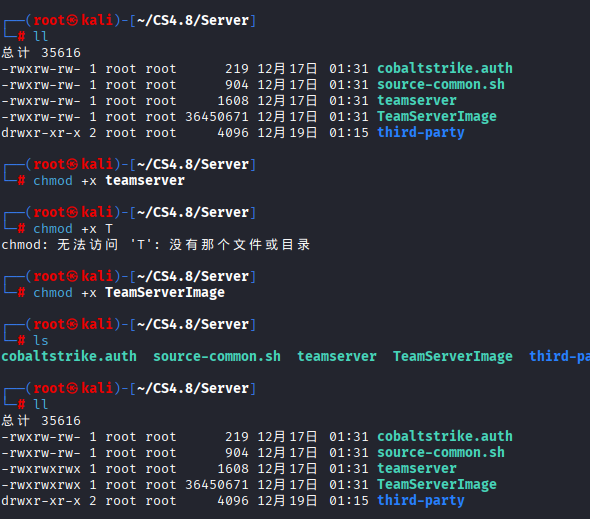Click TeamServerImage in the last ll listing
590x519 pixels.
(x=437, y=485)
